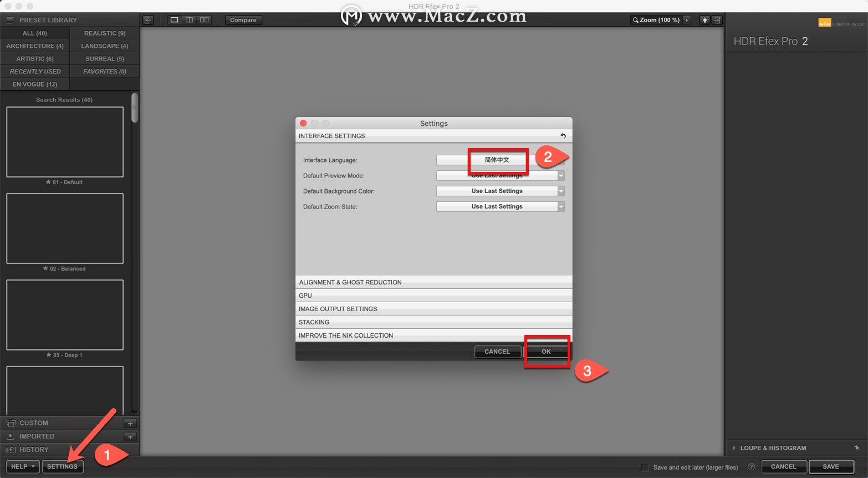Click the Preset Library header icon
The height and width of the screenshot is (478, 868).
click(x=10, y=20)
